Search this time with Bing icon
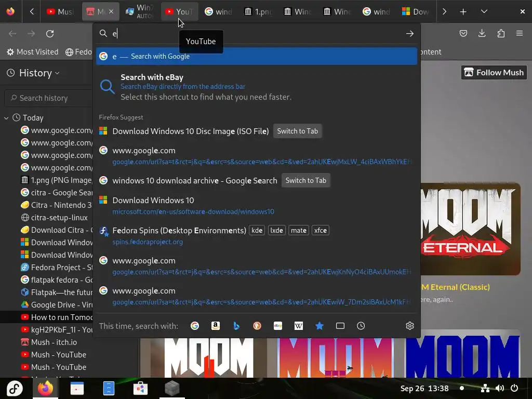 tap(236, 326)
